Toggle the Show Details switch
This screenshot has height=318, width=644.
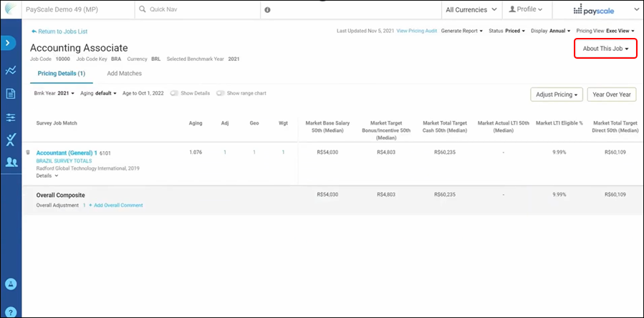click(174, 94)
